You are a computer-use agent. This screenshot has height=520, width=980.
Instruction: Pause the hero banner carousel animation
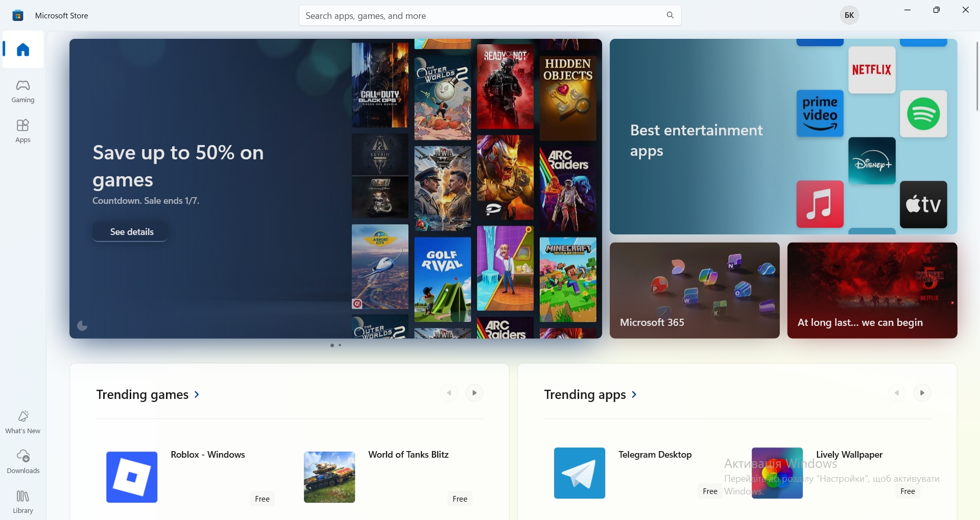(x=82, y=326)
